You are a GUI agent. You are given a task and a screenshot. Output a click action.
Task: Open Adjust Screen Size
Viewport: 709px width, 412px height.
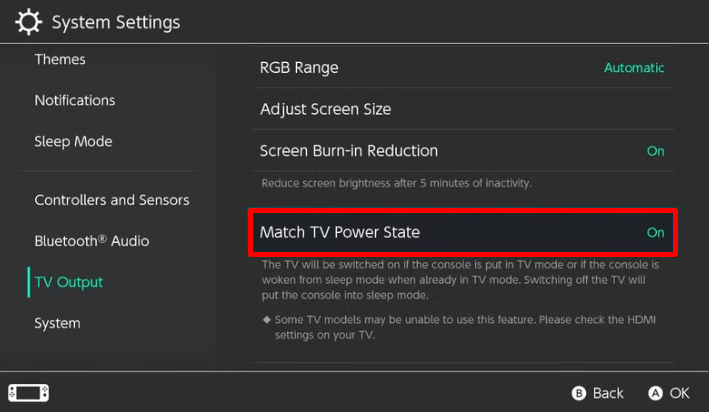325,109
